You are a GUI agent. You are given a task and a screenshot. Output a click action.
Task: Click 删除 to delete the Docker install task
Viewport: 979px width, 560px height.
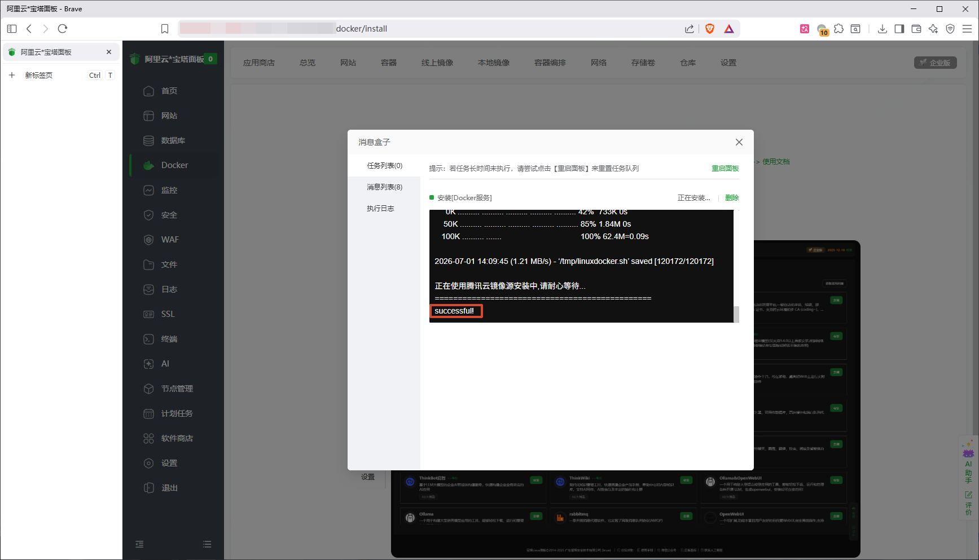732,198
